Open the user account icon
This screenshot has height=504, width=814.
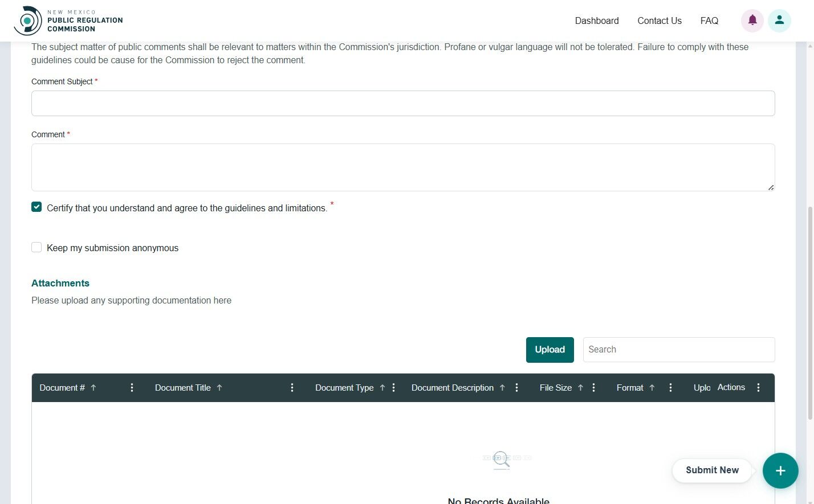tap(779, 20)
